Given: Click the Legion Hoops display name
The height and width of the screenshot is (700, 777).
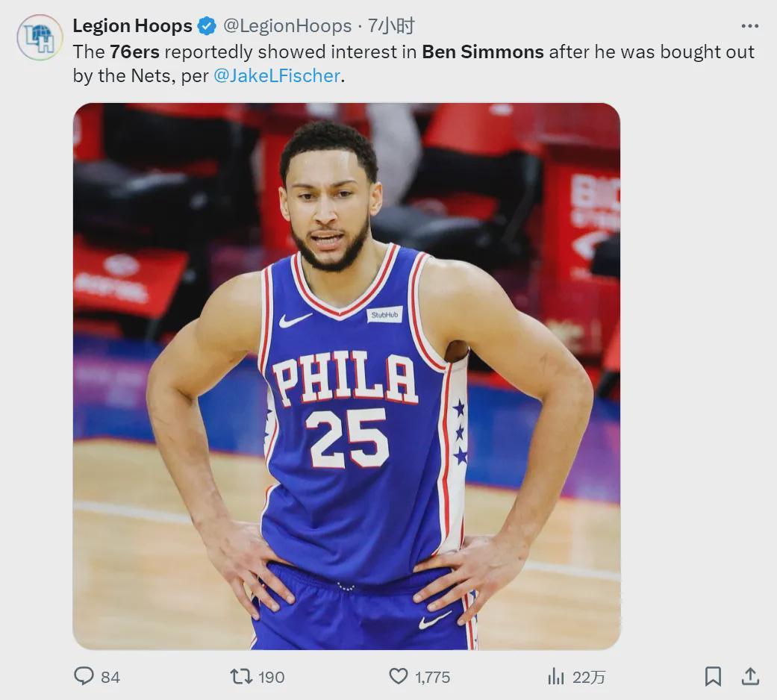Looking at the screenshot, I should pyautogui.click(x=132, y=26).
